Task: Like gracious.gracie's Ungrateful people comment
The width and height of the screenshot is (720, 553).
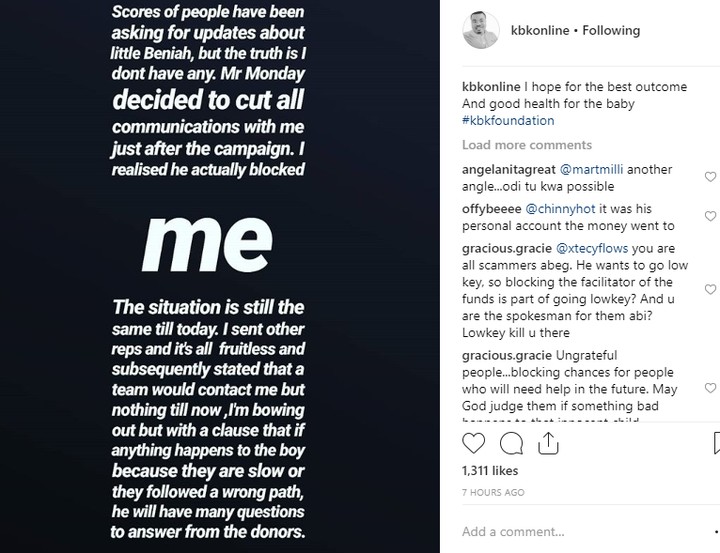Action: tap(710, 387)
